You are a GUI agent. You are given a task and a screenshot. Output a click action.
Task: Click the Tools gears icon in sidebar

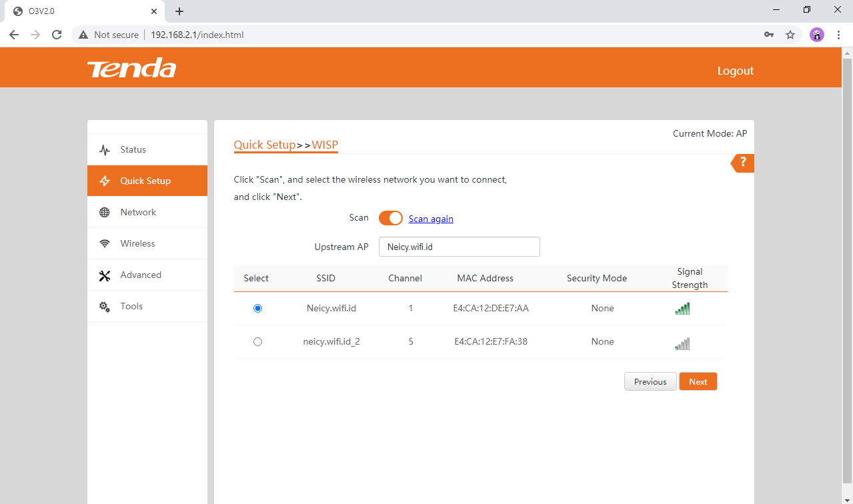[x=105, y=307]
